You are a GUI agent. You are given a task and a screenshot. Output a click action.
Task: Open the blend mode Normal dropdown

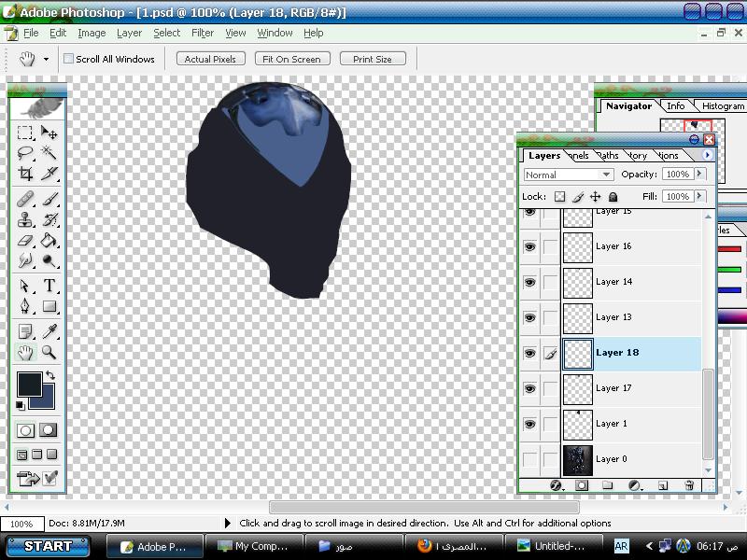coord(568,175)
